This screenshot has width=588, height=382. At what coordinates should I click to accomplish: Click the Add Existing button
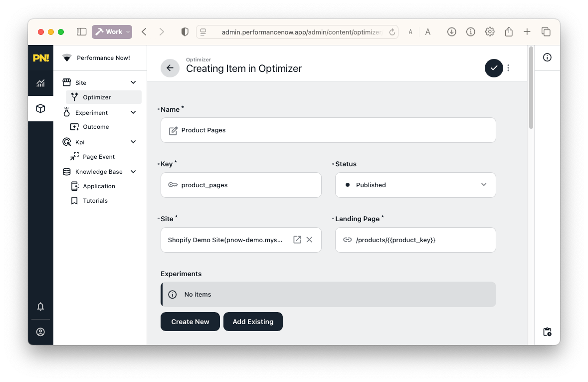(253, 322)
